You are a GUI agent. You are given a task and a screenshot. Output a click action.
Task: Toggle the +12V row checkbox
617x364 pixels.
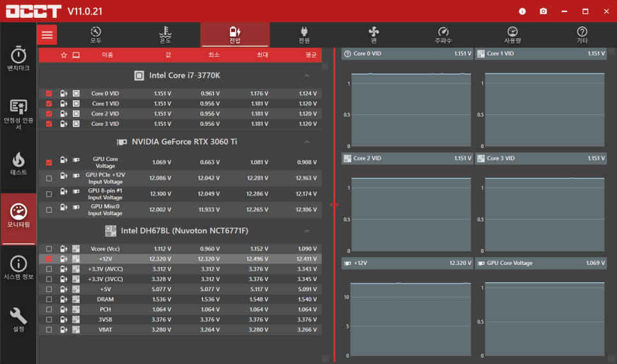pos(49,259)
